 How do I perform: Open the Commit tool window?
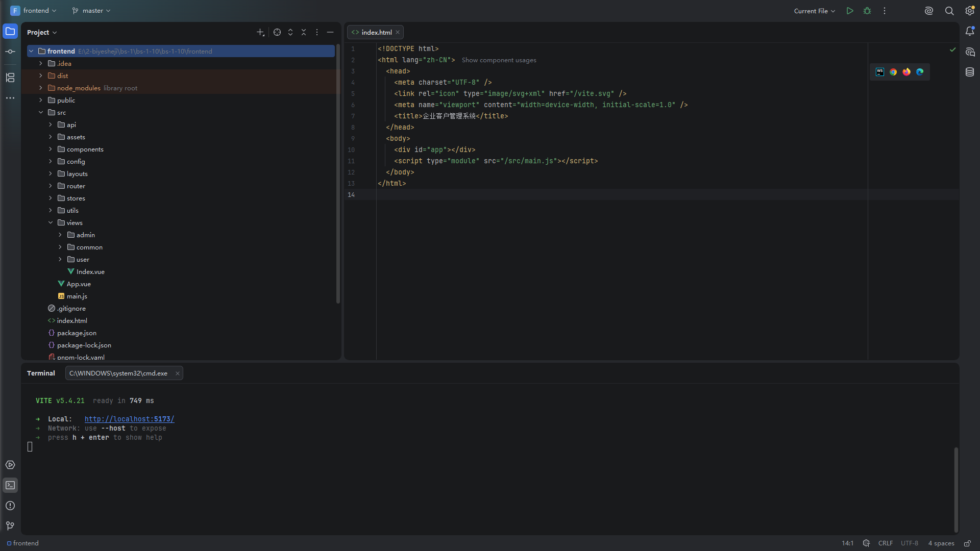point(10,52)
